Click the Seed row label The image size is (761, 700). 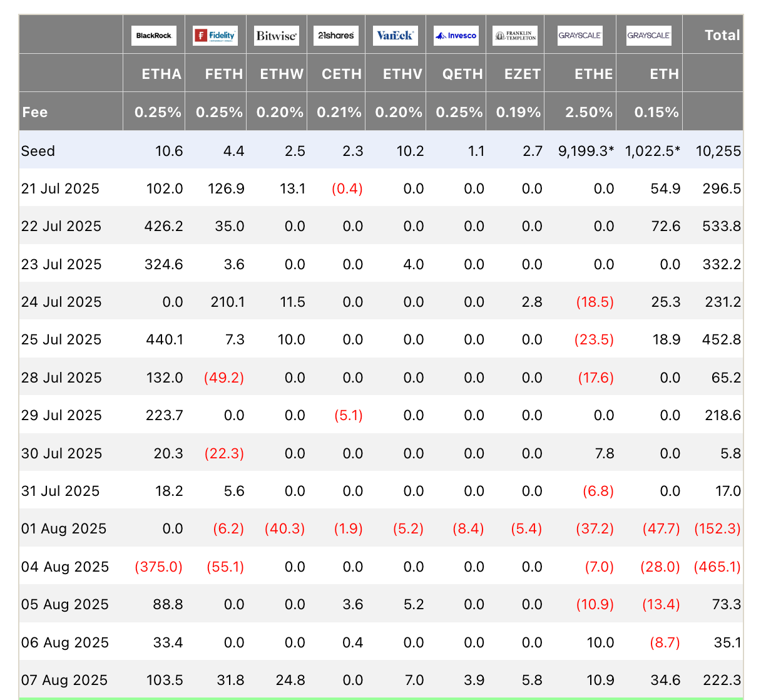pyautogui.click(x=38, y=151)
